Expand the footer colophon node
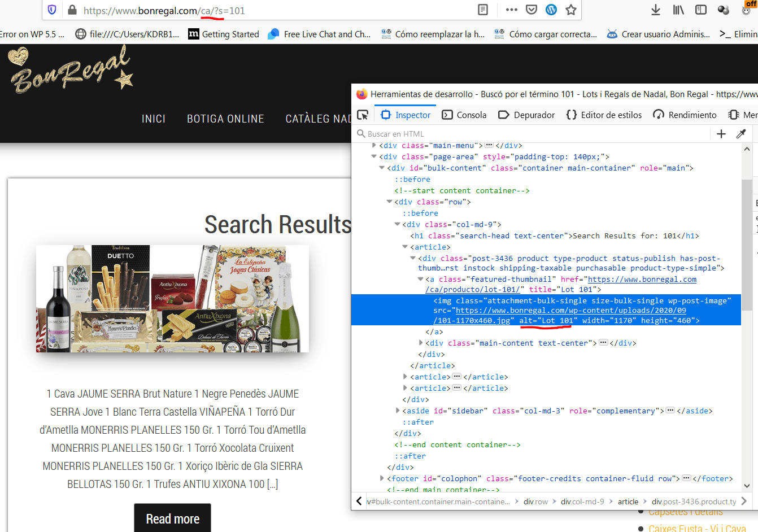This screenshot has width=758, height=532. [x=382, y=478]
